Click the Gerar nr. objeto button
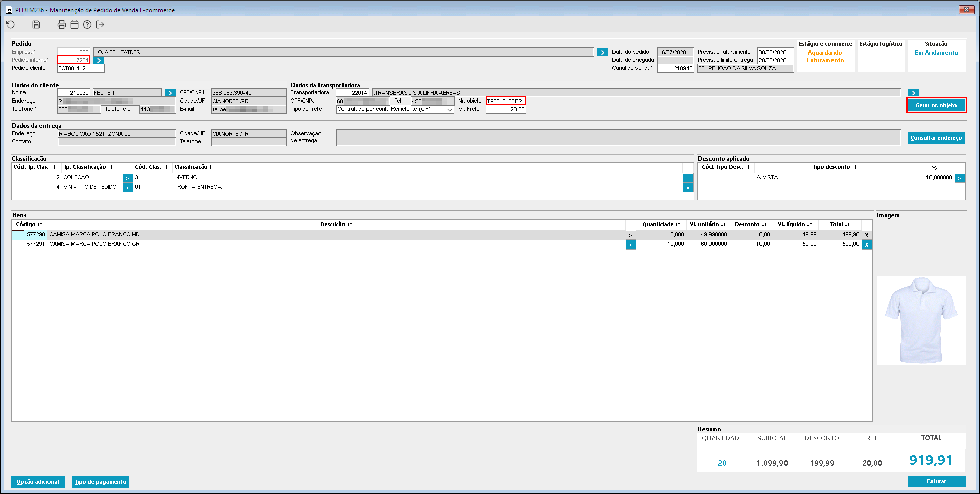The height and width of the screenshot is (494, 980). [936, 105]
